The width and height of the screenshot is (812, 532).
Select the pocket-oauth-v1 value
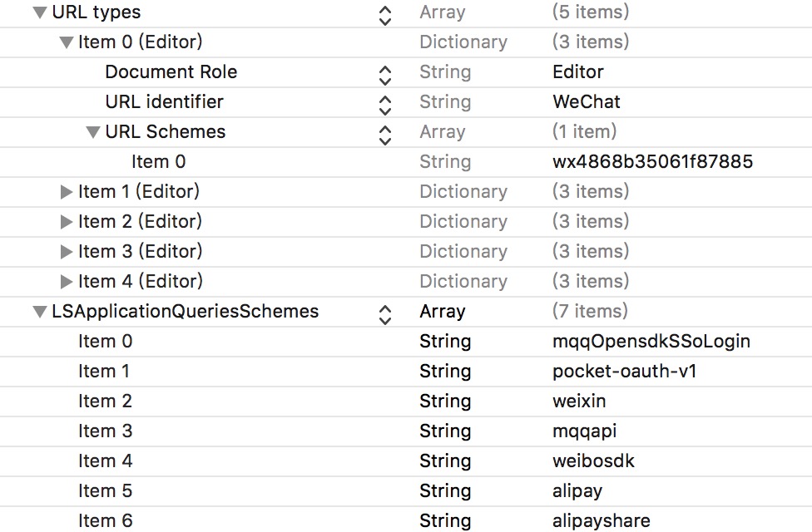coord(625,372)
